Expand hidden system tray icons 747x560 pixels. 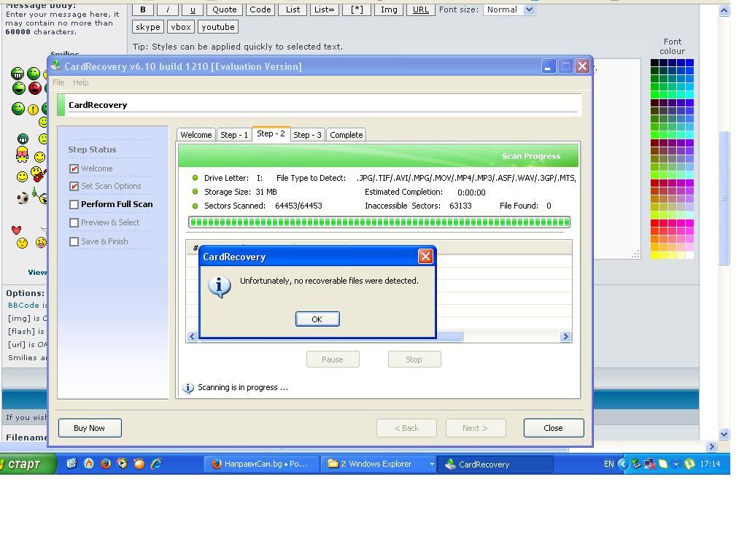622,464
